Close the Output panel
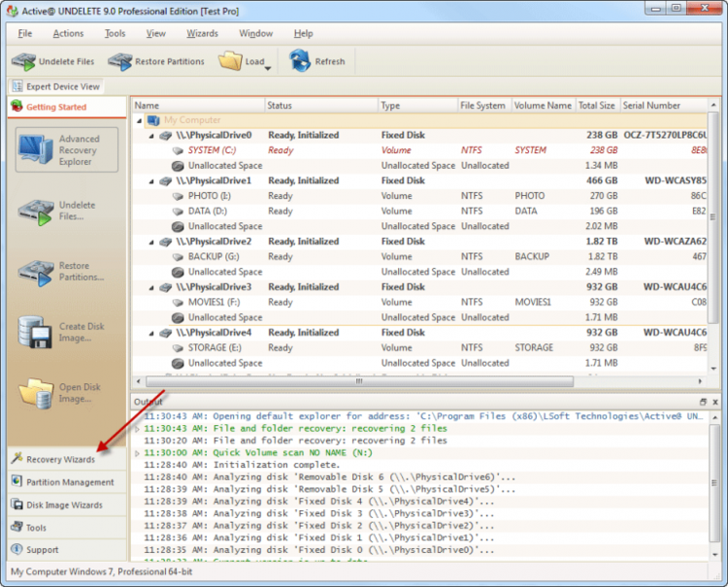The width and height of the screenshot is (728, 587). pyautogui.click(x=714, y=402)
